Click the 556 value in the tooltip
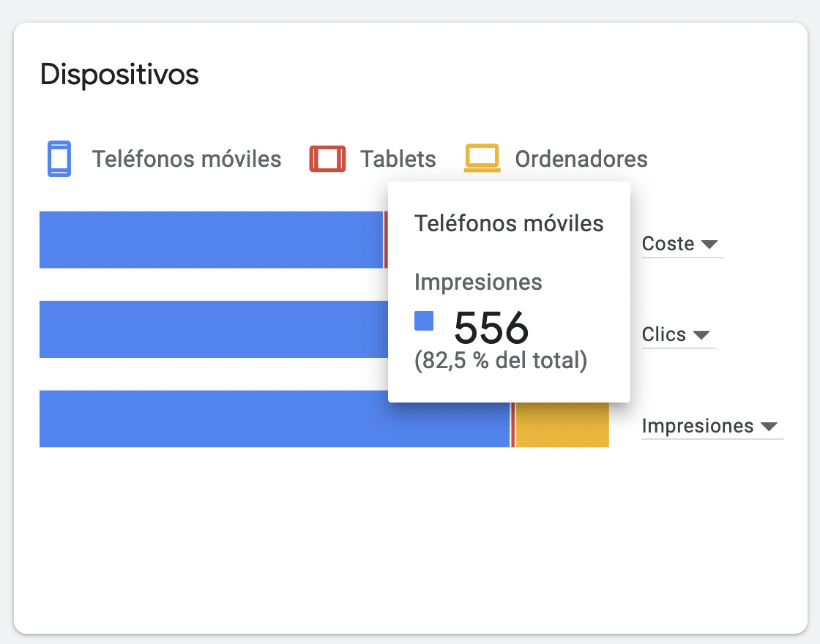This screenshot has width=820, height=644. (491, 329)
